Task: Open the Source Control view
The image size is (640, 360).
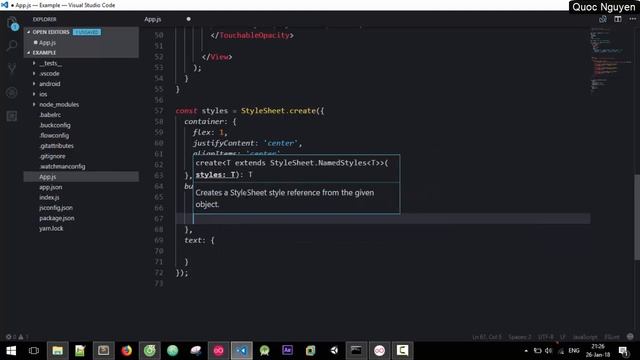Action: tap(12, 69)
